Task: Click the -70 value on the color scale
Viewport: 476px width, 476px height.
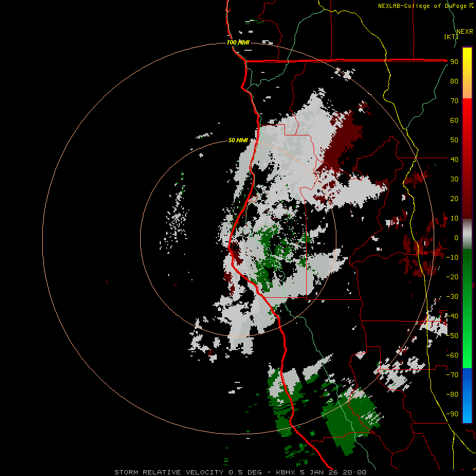Action: point(452,375)
